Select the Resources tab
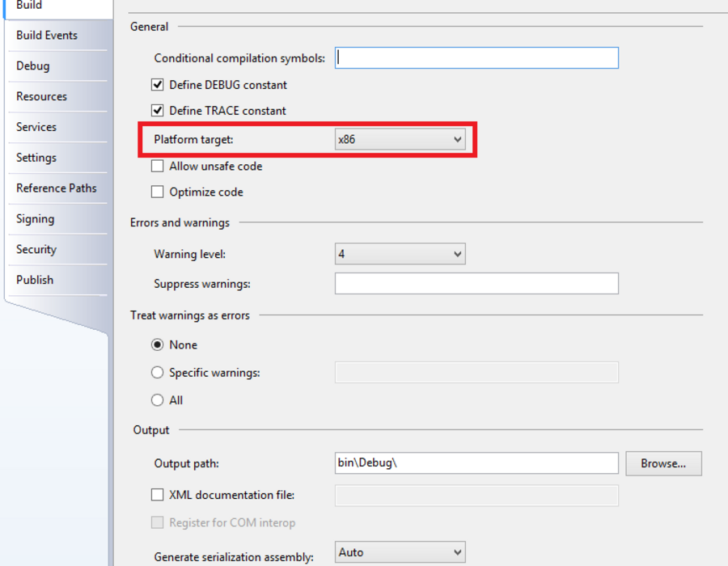Viewport: 728px width, 566px height. point(58,96)
